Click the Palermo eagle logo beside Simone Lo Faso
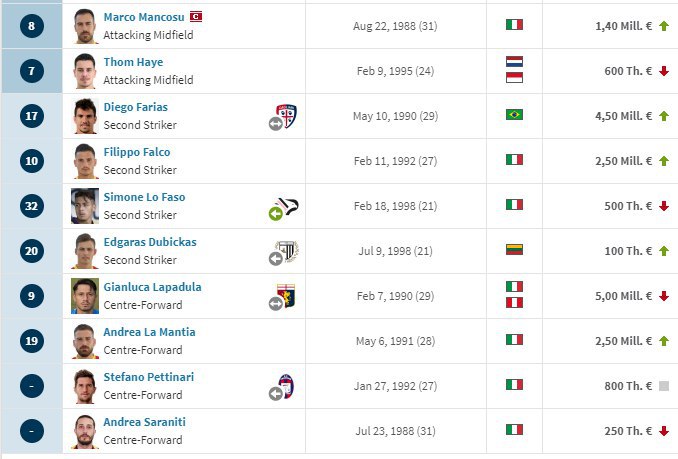678x459 pixels. click(287, 205)
